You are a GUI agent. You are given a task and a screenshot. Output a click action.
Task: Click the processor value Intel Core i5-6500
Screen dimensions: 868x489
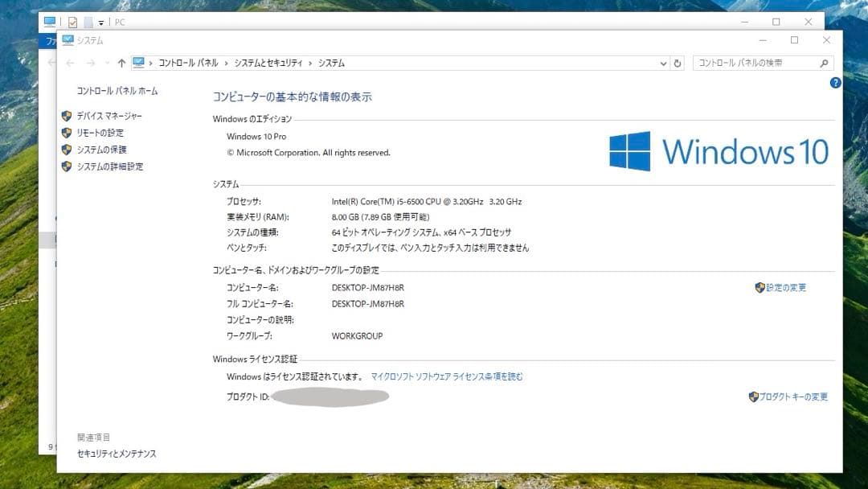click(427, 202)
